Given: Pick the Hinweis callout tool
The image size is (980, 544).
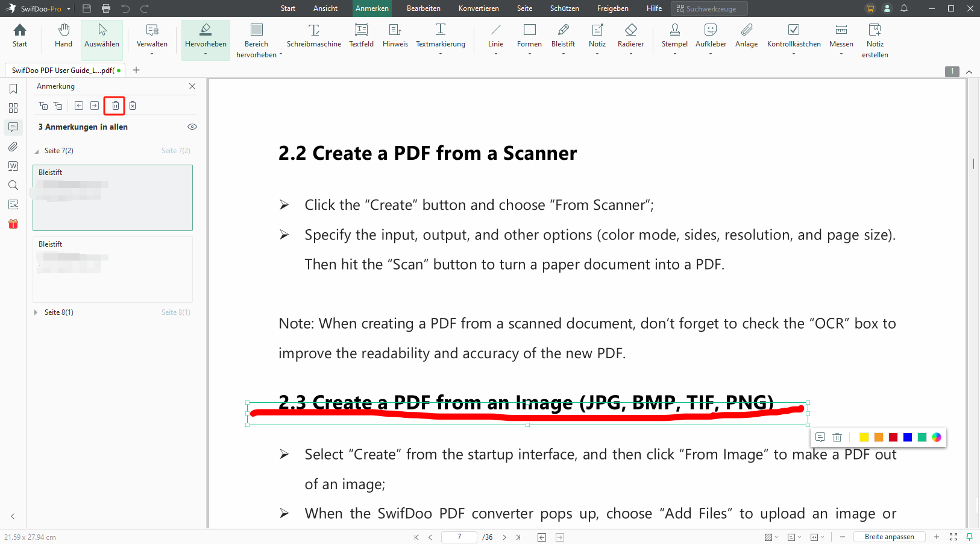Looking at the screenshot, I should coord(395,36).
